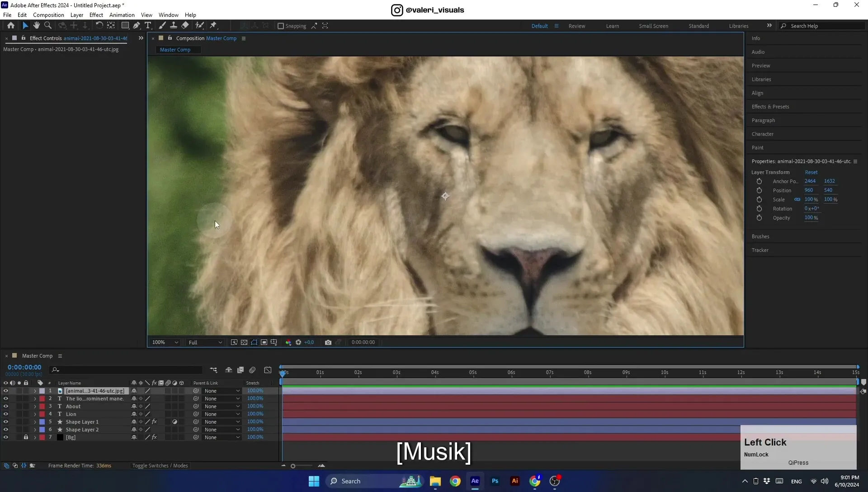Select the Rotation tool
This screenshot has height=492, width=868.
pos(99,26)
